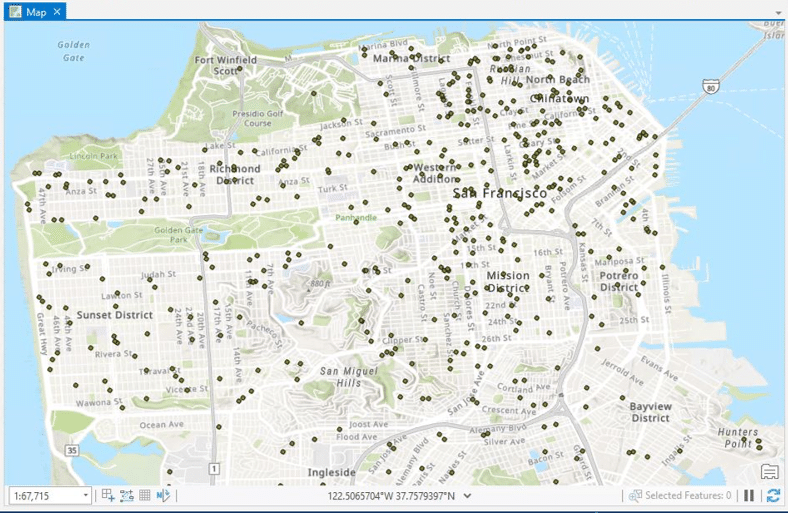Click the Hunters Point label

pyautogui.click(x=738, y=438)
